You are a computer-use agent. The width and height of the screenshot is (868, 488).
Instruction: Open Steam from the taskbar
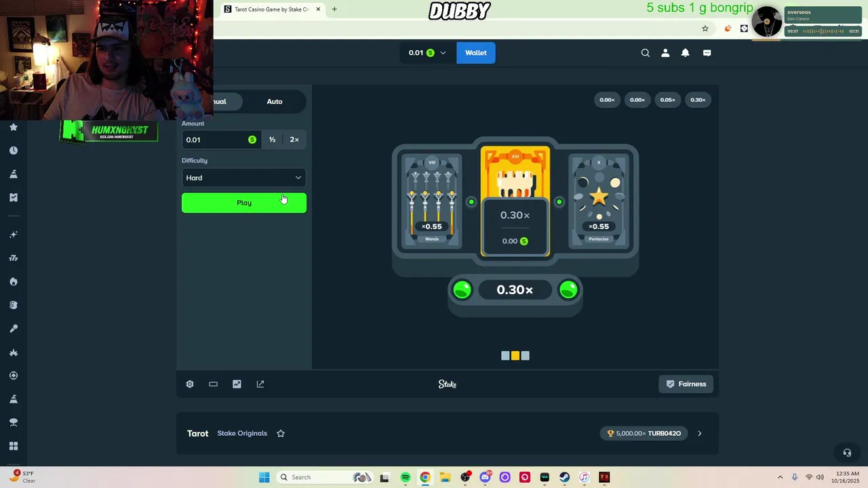564,478
